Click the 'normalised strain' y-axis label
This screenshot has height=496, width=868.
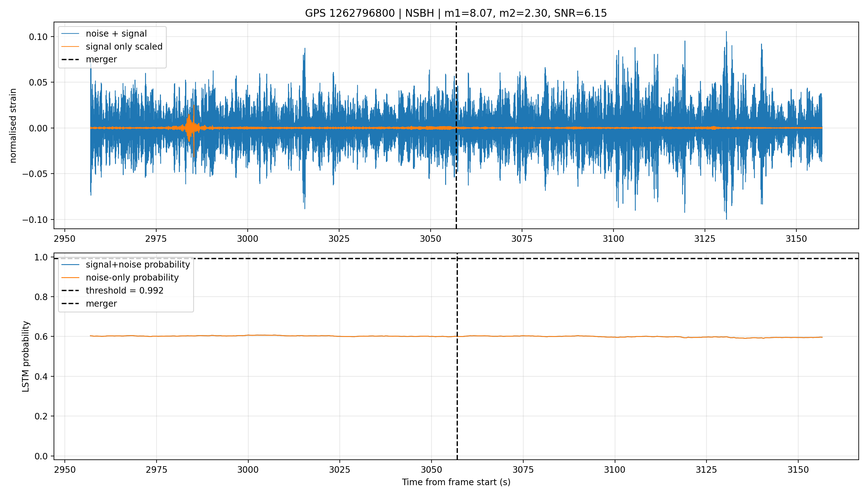coord(13,126)
